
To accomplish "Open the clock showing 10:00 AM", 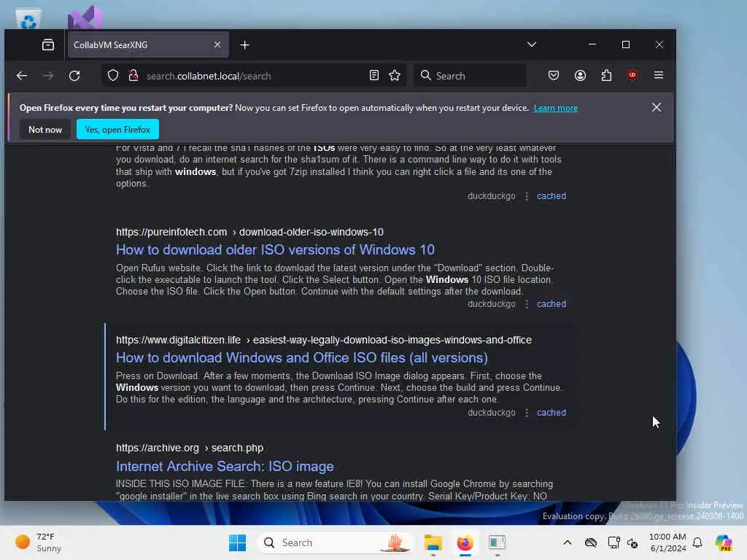I will pos(667,542).
